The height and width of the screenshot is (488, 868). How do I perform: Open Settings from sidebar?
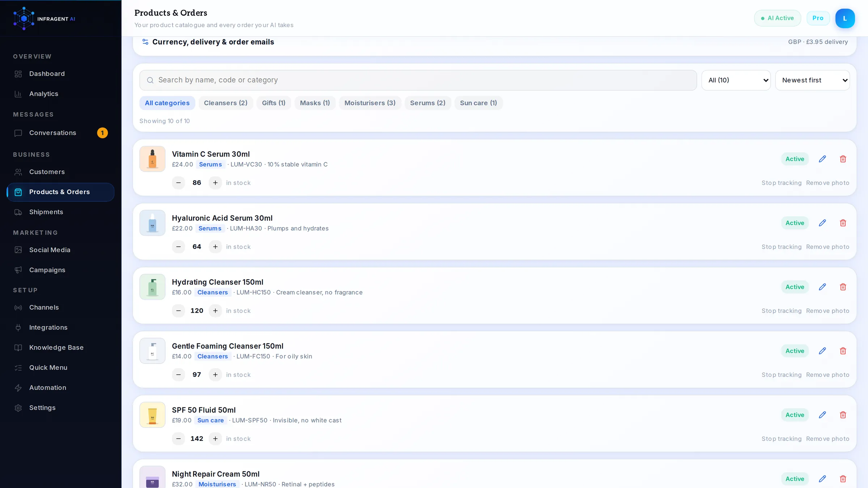click(60, 408)
